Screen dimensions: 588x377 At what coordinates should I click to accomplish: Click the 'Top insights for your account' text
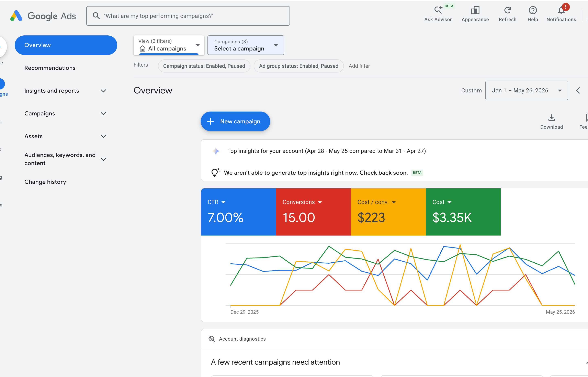(326, 151)
